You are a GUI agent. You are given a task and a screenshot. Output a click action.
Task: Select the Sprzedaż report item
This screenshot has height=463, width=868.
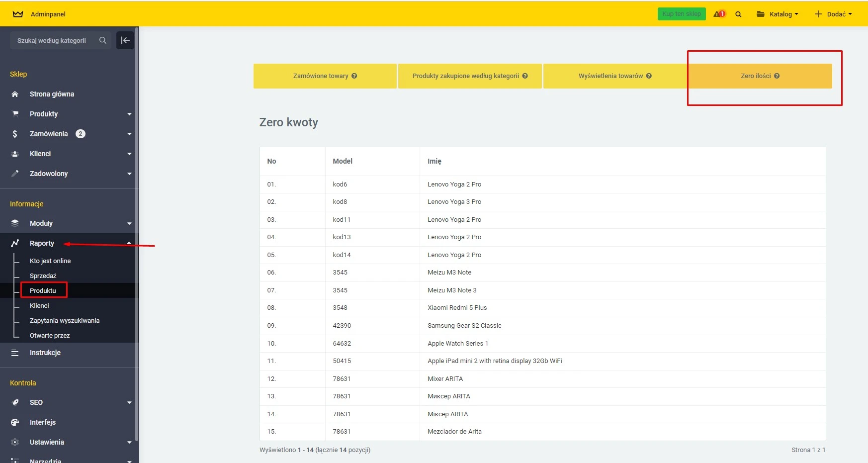pos(43,276)
